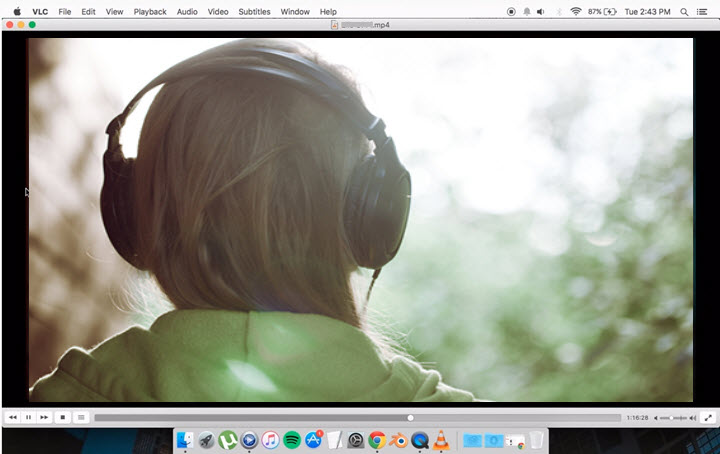The width and height of the screenshot is (720, 454).
Task: Stop the video with the stop button
Action: click(62, 417)
